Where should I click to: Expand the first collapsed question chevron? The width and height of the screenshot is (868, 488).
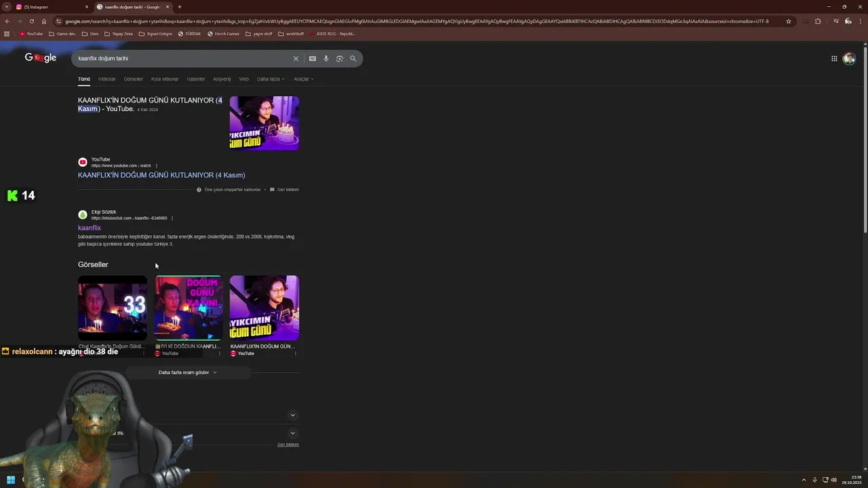click(x=293, y=415)
